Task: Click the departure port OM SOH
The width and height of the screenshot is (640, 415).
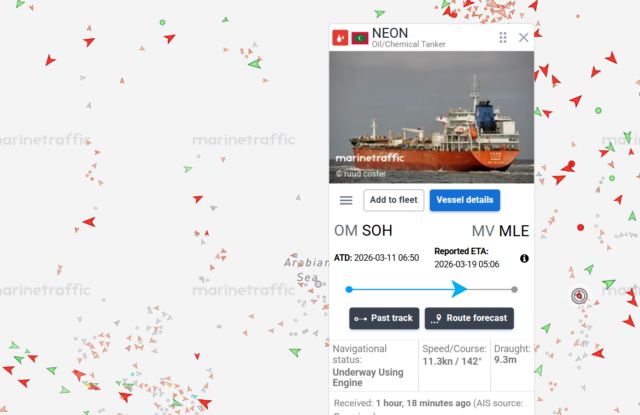Action: [363, 231]
